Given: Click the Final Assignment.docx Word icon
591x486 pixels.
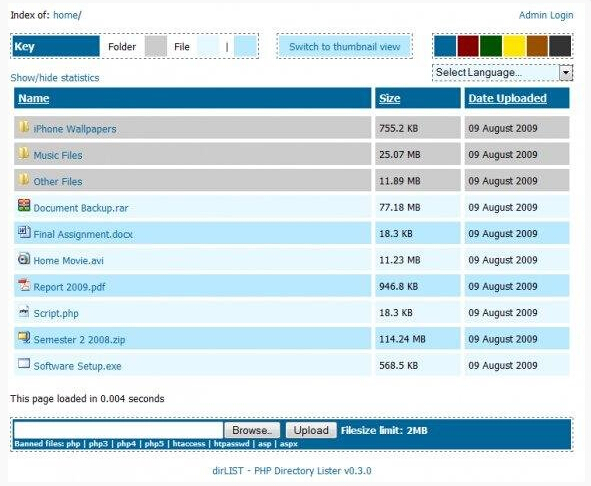Looking at the screenshot, I should [24, 232].
